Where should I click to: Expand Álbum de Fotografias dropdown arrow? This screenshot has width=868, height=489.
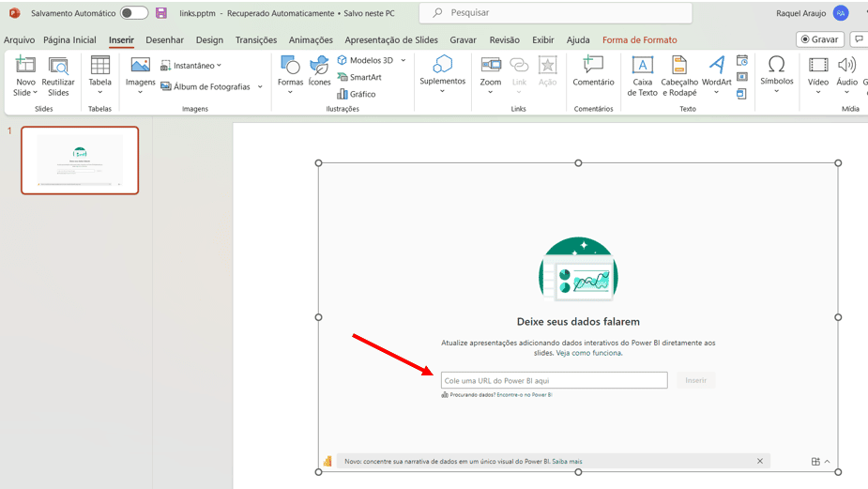pyautogui.click(x=260, y=87)
